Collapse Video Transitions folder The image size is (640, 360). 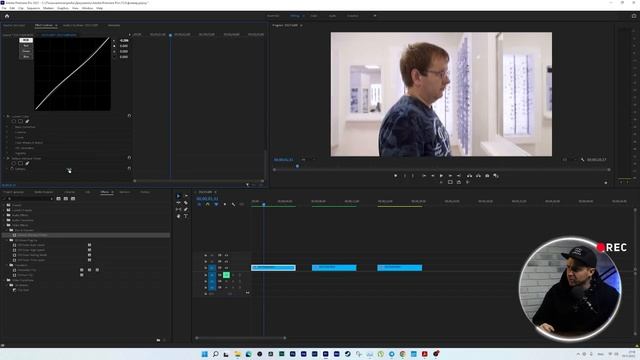4,280
